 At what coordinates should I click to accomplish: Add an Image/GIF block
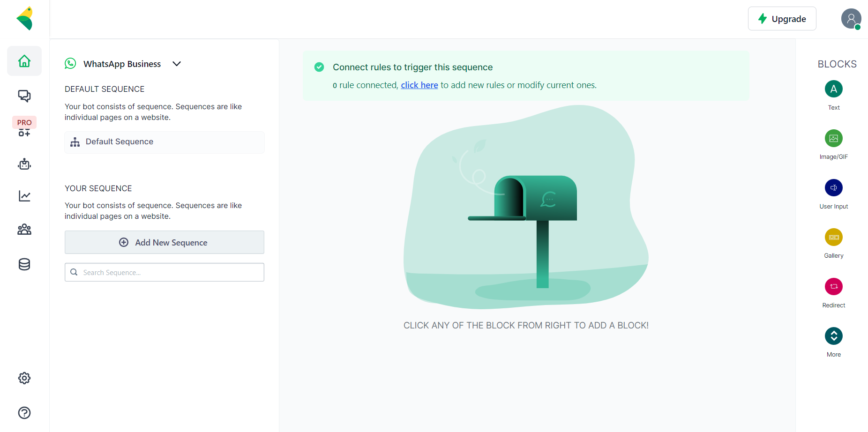833,138
